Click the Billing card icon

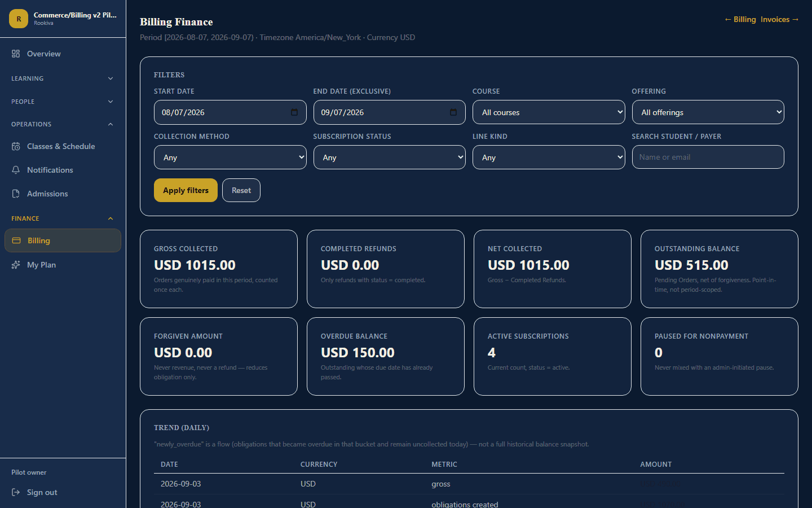(16, 240)
